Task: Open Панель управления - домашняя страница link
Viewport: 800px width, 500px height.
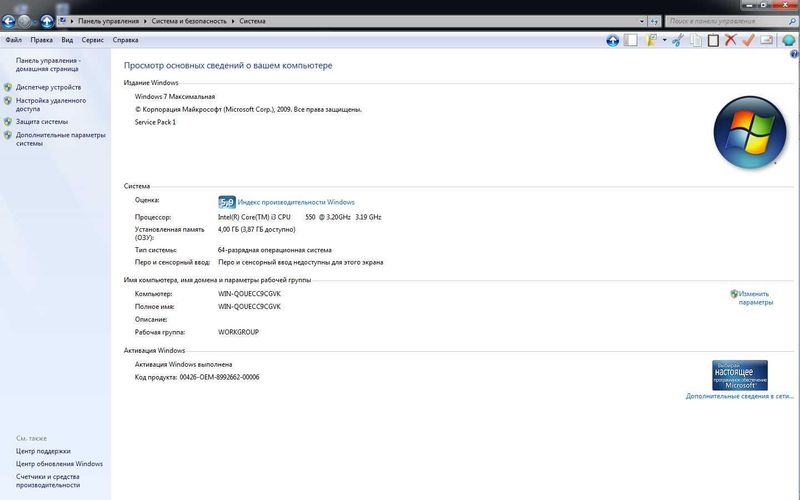Action: [48, 64]
